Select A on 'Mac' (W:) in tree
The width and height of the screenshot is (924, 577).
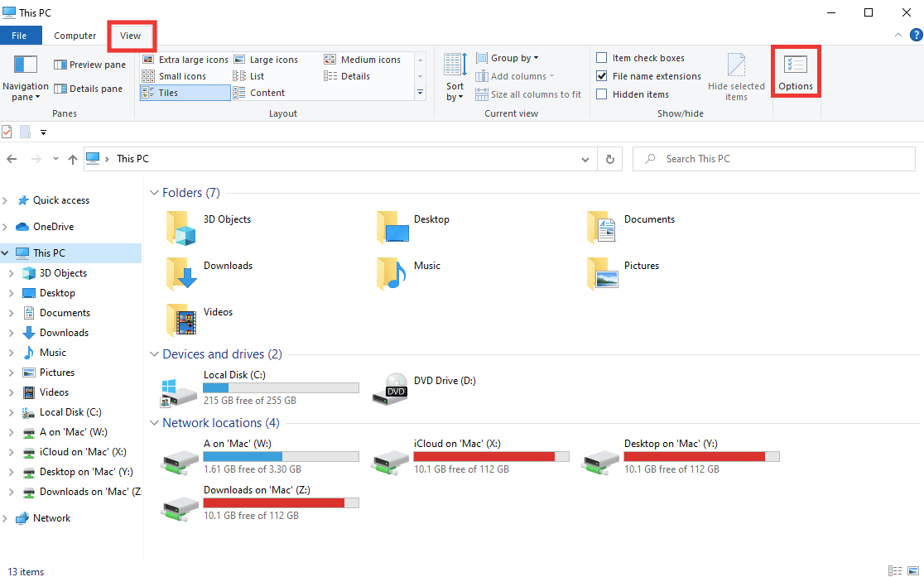pos(73,432)
